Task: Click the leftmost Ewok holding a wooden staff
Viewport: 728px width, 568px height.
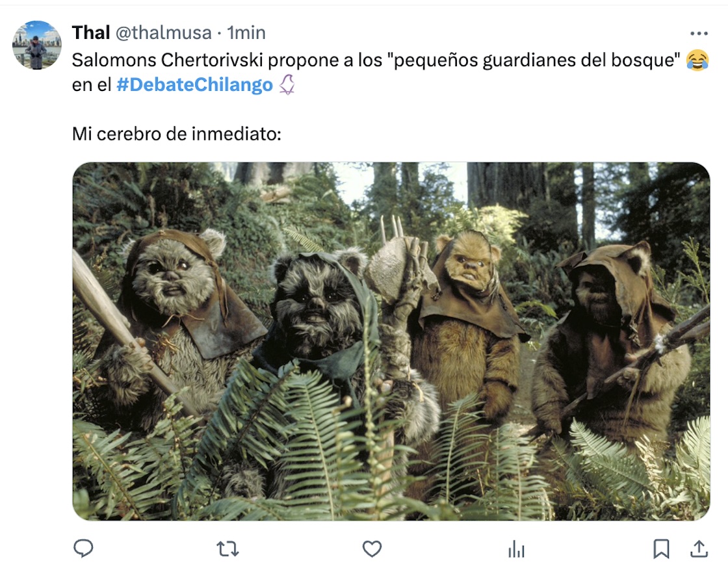Action: click(172, 320)
